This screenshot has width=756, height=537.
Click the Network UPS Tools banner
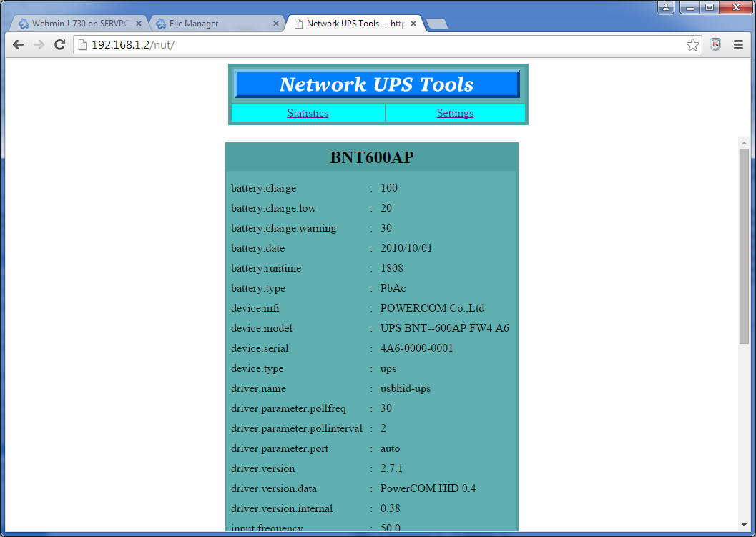coord(376,84)
